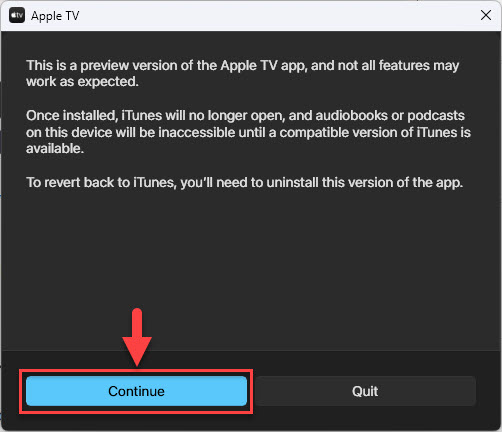Close the Apple TV dialog with the X
The width and height of the screenshot is (502, 432).
pyautogui.click(x=486, y=15)
